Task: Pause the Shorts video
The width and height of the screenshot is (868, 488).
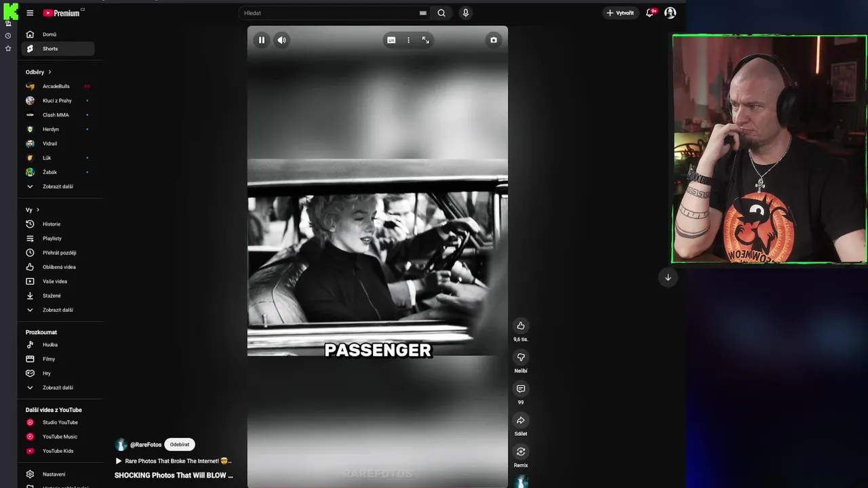Action: click(x=261, y=40)
